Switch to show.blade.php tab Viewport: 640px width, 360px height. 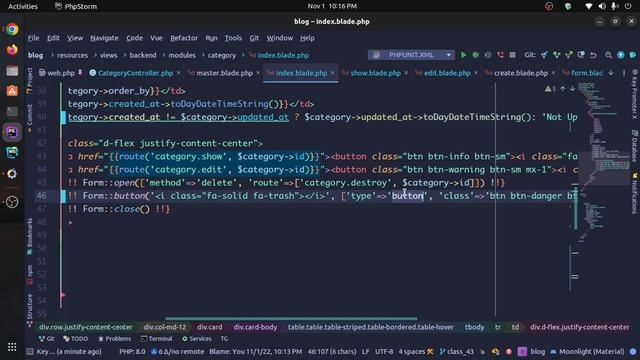coord(375,73)
